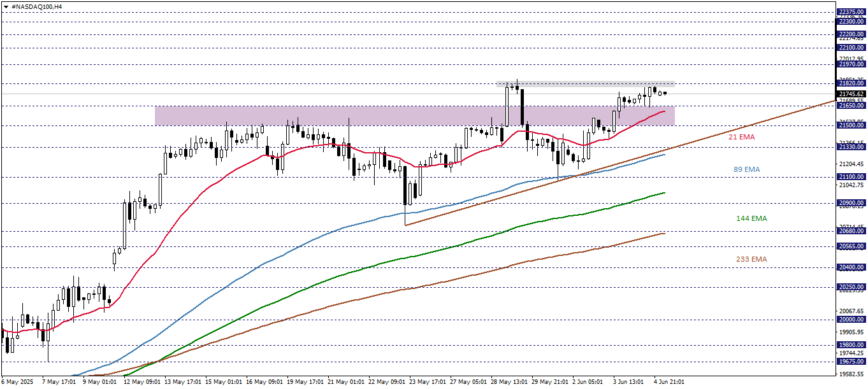Click the 144 EMA label

click(751, 218)
